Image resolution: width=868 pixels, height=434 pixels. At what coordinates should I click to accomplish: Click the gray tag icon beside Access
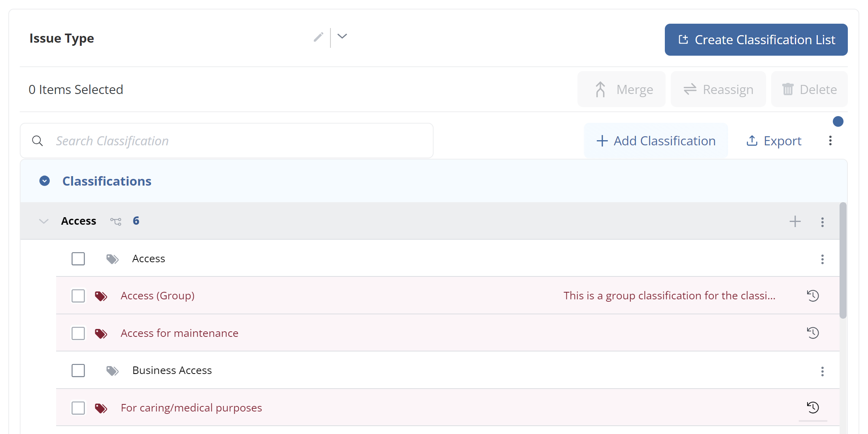(x=113, y=259)
